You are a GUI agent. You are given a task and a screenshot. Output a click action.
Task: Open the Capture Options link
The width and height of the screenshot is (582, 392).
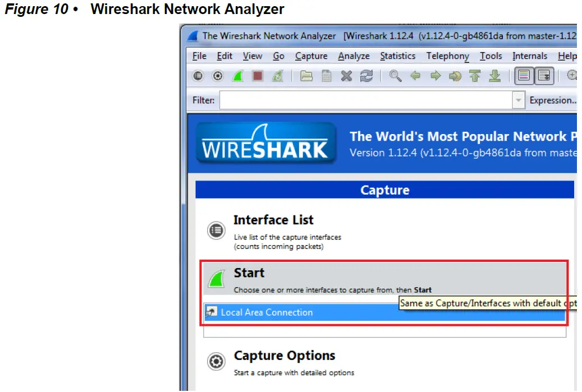[285, 356]
